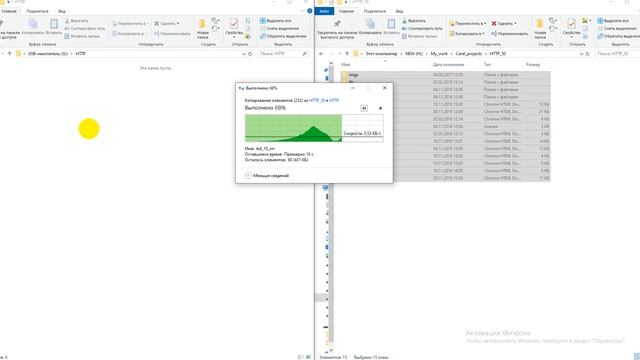Expand address history dropdown in left HTTP window
The image size is (640, 360).
point(244,53)
